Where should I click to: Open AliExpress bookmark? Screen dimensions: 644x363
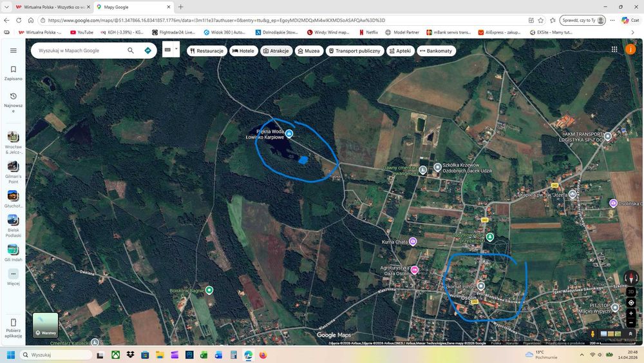(500, 32)
